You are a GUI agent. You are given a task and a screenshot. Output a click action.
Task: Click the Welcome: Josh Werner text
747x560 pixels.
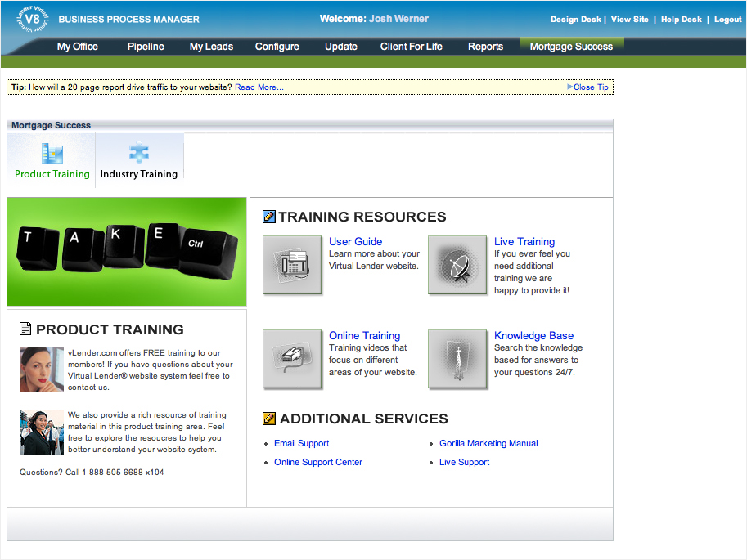click(x=374, y=19)
